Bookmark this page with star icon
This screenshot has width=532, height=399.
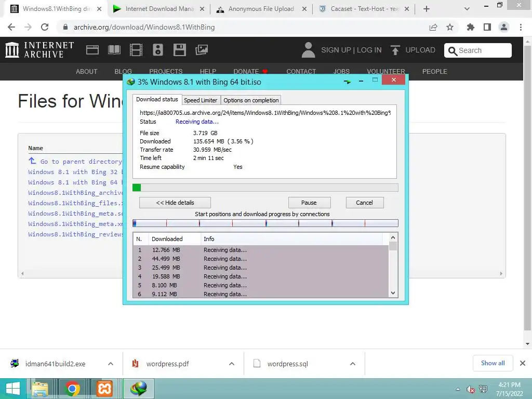(x=450, y=27)
